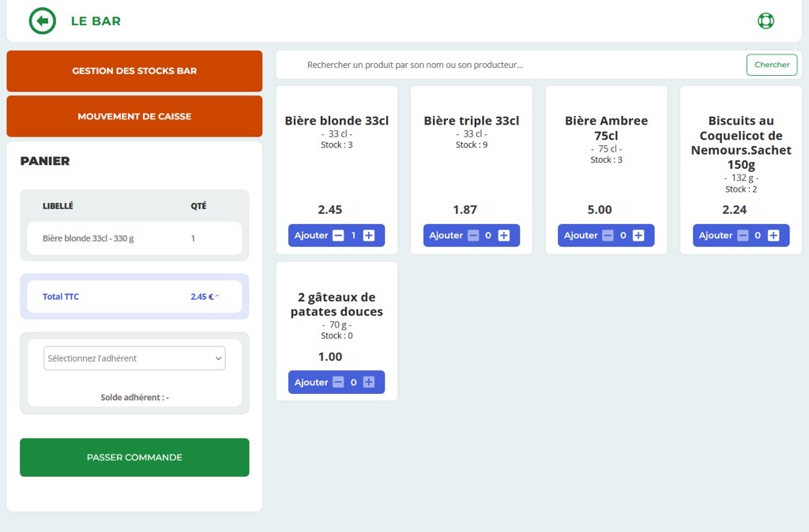809x532 pixels.
Task: Expand the Sélectionnez l'adhérent dropdown
Action: point(134,358)
